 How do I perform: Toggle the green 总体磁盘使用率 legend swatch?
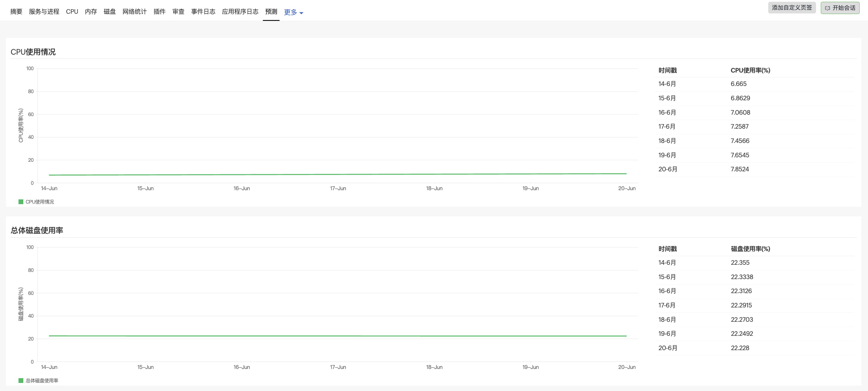point(21,381)
